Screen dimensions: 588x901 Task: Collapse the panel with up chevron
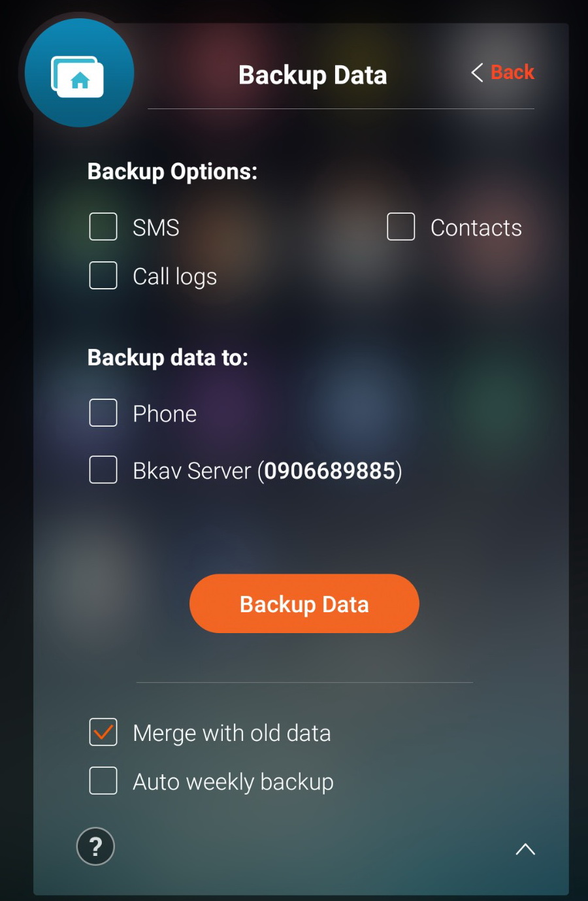(525, 849)
